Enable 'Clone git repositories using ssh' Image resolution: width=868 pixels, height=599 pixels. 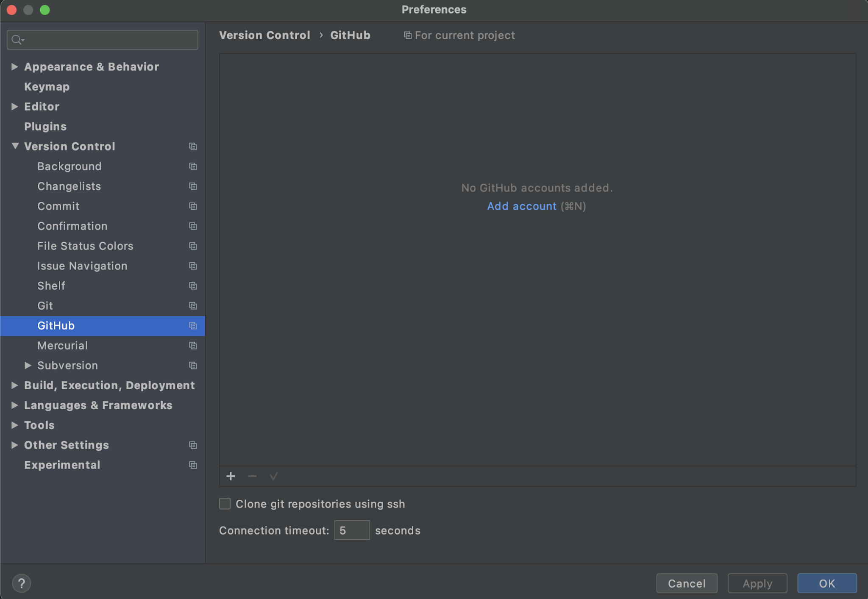click(x=225, y=504)
